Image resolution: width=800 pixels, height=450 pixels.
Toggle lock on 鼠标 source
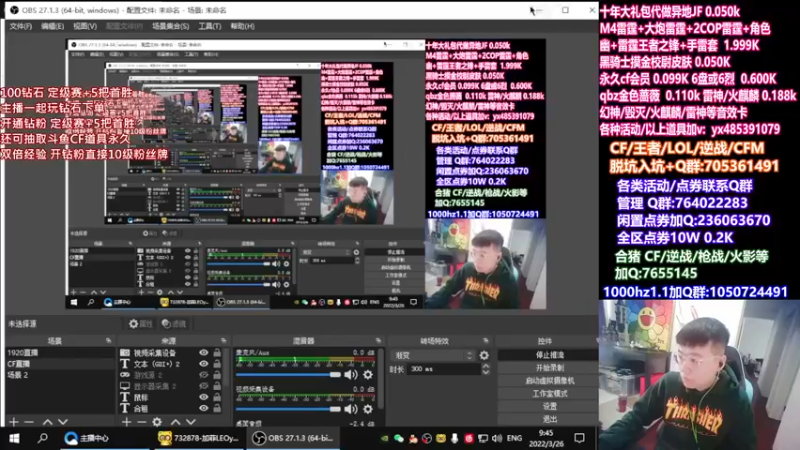pyautogui.click(x=217, y=397)
